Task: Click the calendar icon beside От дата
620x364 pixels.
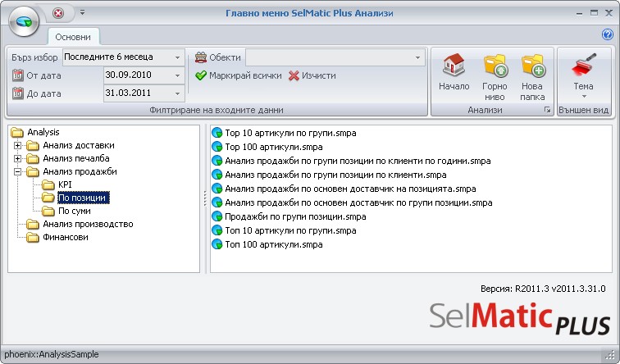Action: click(x=17, y=75)
